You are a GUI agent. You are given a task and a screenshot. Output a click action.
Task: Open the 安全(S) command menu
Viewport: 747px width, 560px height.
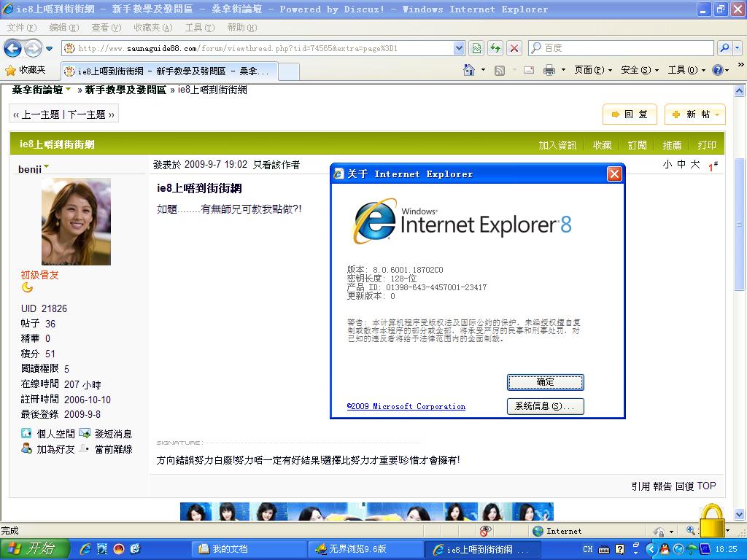(x=640, y=70)
